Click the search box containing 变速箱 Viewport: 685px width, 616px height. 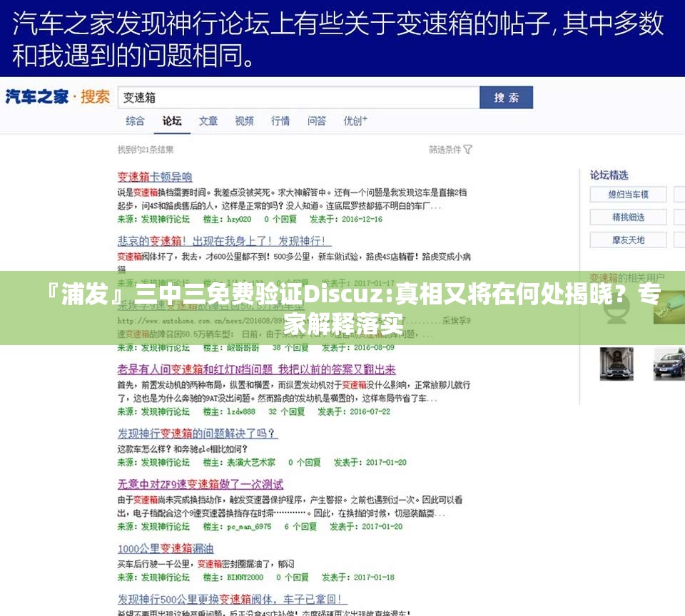point(298,98)
